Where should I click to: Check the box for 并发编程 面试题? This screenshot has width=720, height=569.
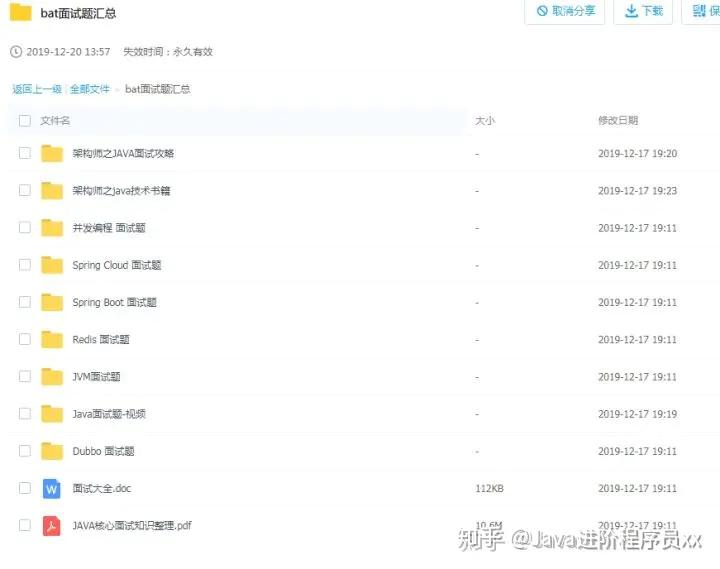(x=25, y=227)
